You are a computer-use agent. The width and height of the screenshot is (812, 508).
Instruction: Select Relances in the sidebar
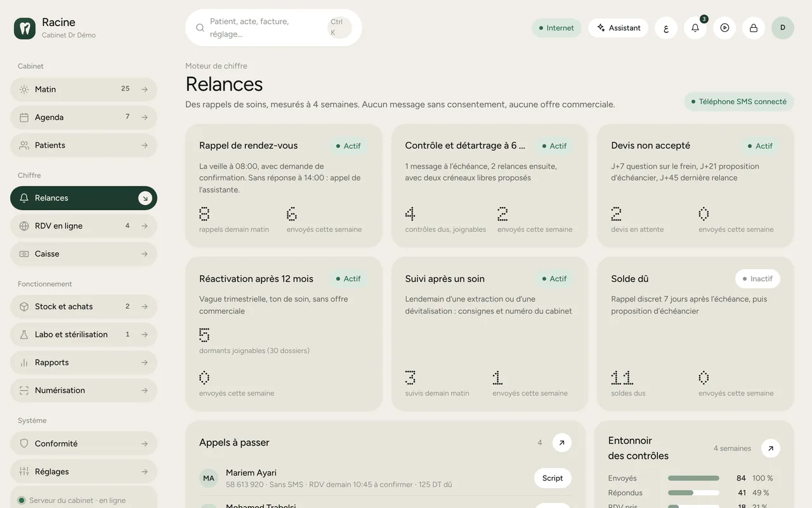84,198
